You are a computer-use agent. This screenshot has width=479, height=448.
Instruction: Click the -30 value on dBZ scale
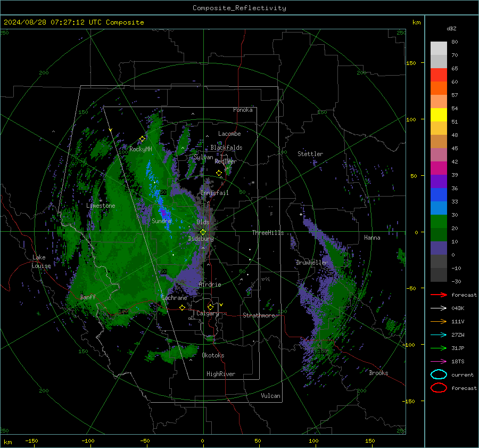pyautogui.click(x=456, y=281)
